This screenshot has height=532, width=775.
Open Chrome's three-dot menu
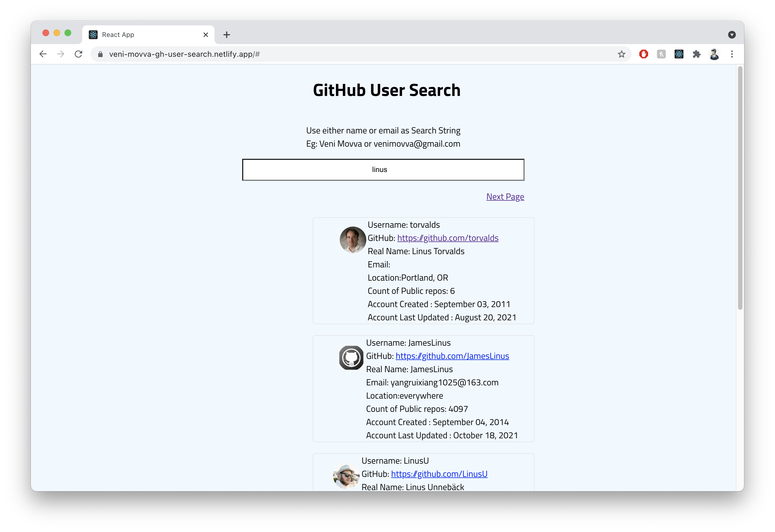(x=732, y=54)
